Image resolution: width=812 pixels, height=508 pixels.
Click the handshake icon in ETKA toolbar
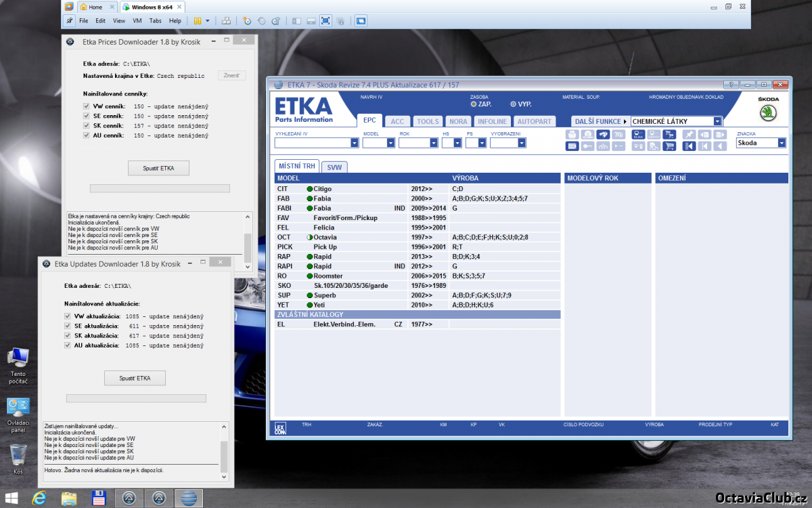603,134
